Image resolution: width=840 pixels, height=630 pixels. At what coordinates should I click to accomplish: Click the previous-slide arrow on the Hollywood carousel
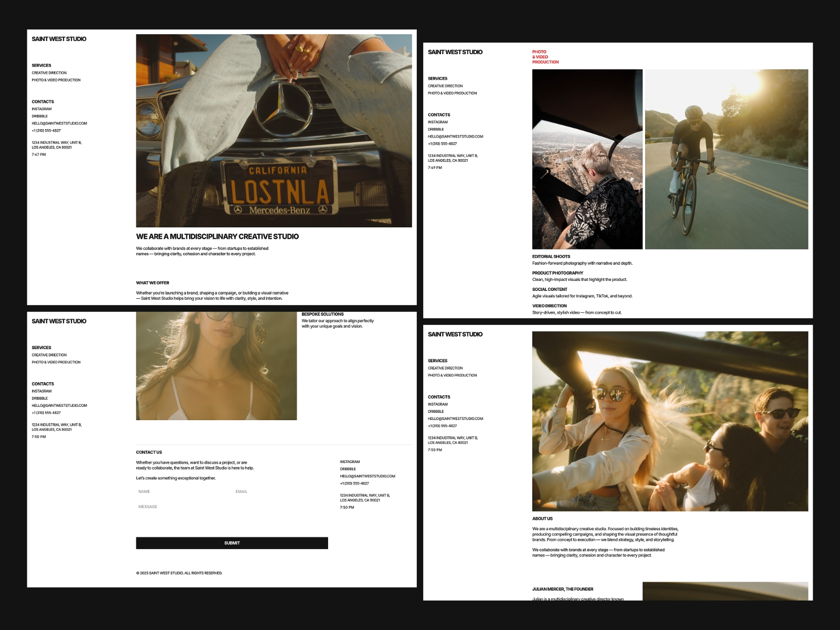pyautogui.click(x=544, y=159)
